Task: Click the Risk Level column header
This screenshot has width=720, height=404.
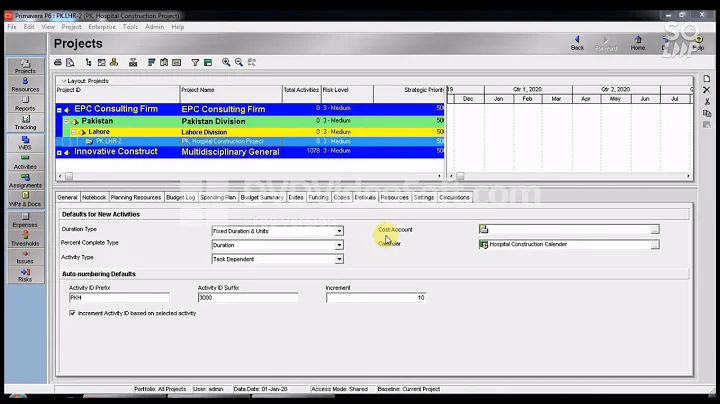Action: (x=347, y=94)
